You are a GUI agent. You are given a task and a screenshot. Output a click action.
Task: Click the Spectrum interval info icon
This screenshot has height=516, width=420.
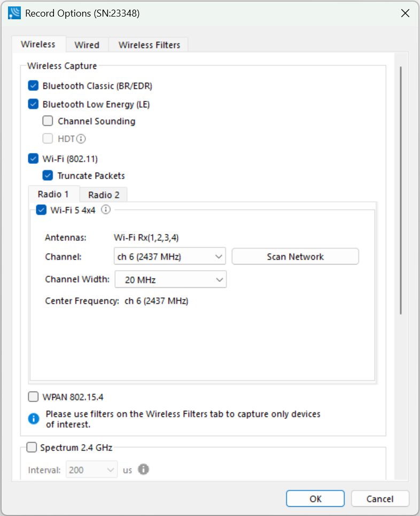click(143, 469)
